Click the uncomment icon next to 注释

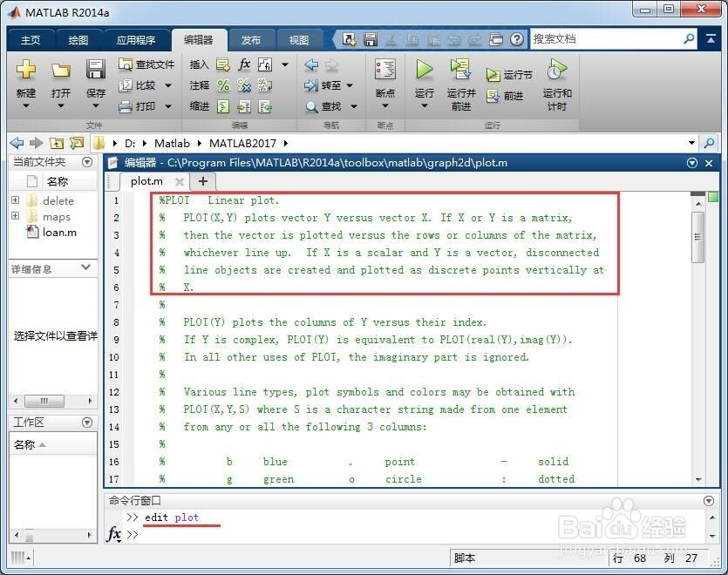click(x=244, y=85)
